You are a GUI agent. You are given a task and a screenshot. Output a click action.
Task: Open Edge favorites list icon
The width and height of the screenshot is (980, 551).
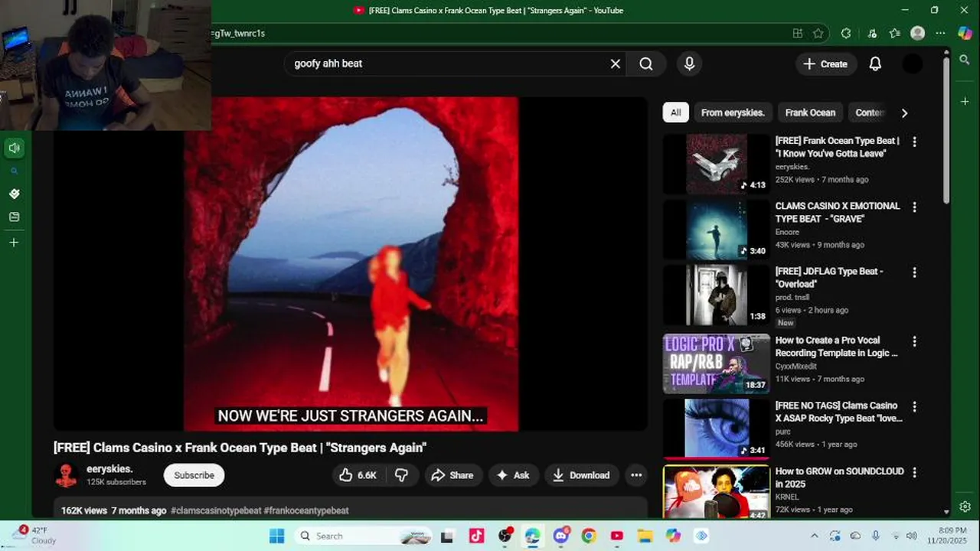coord(895,33)
